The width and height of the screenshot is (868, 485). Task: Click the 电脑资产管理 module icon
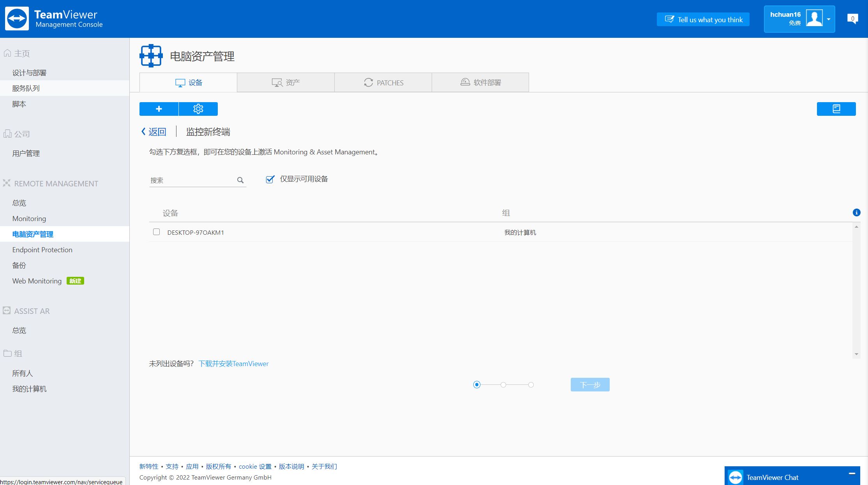[x=151, y=56]
